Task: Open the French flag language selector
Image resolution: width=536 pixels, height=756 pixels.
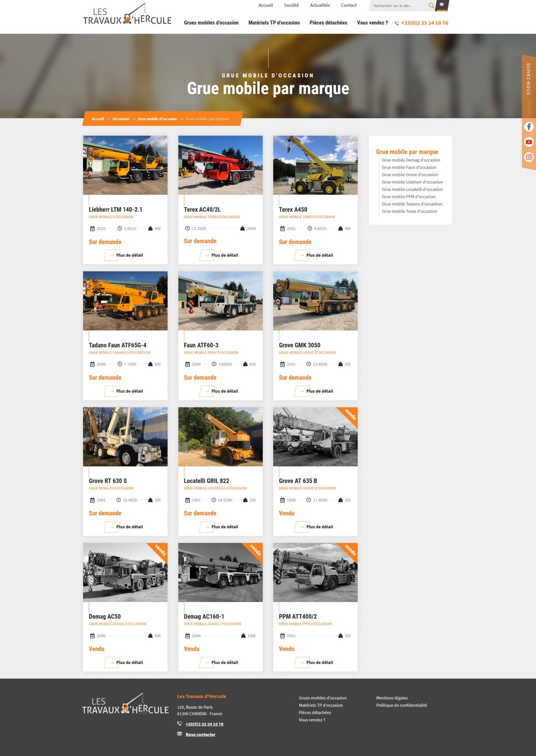Action: (442, 5)
